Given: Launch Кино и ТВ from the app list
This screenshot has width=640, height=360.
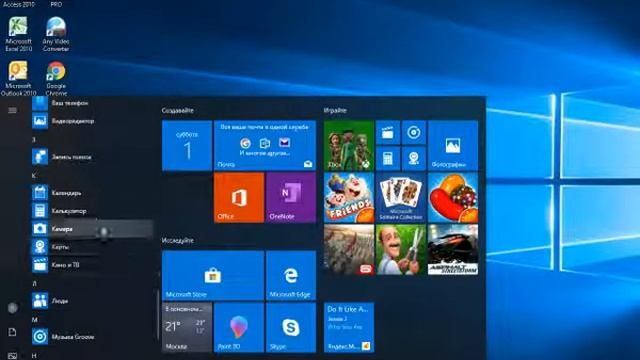Looking at the screenshot, I should pyautogui.click(x=92, y=264).
